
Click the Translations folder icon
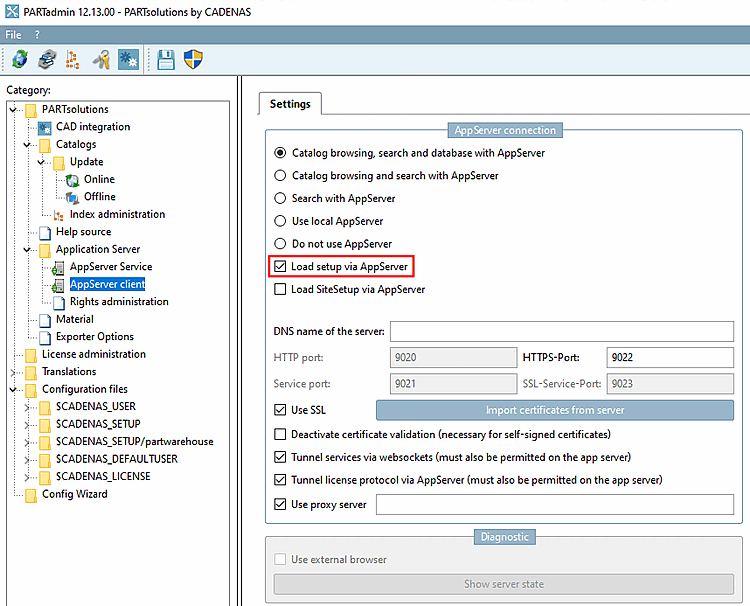(31, 372)
